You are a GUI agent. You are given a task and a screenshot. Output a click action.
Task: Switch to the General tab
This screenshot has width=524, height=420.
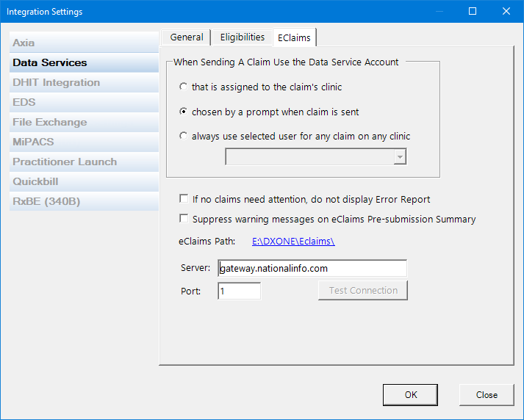click(x=187, y=37)
